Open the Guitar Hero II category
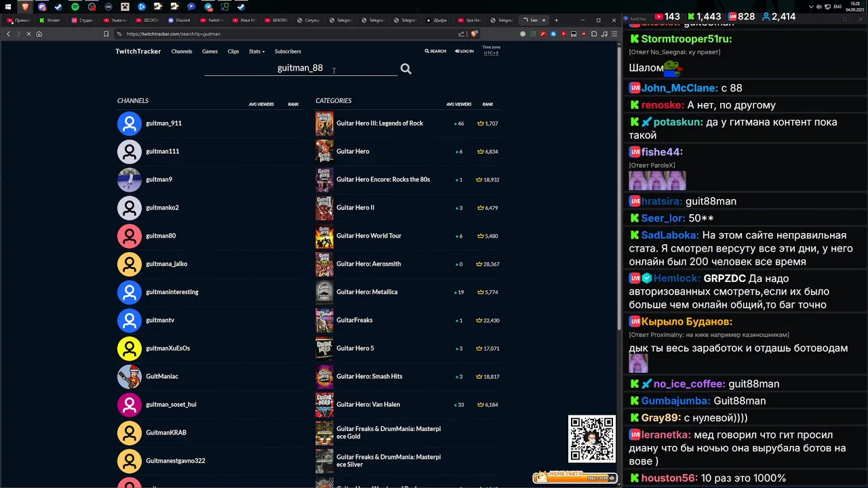868x488 pixels. point(355,207)
